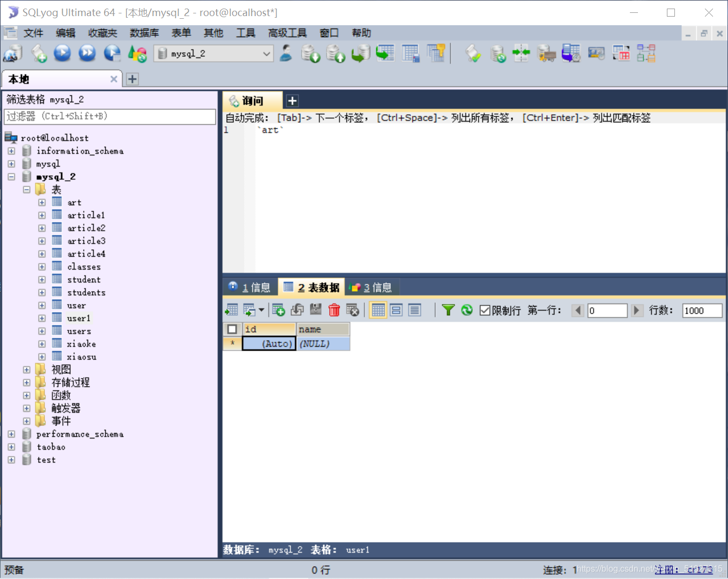This screenshot has height=579, width=728.
Task: Select the 询问 query tab
Action: coord(252,101)
